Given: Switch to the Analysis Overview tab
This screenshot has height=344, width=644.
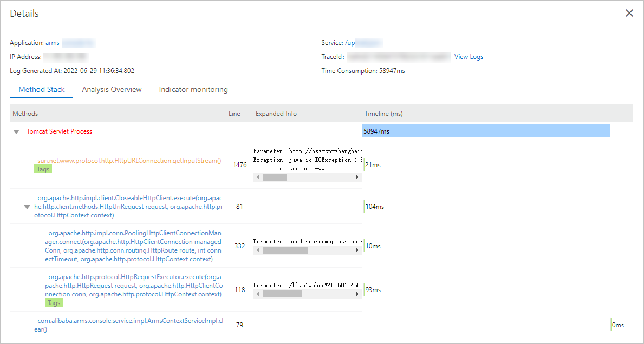Looking at the screenshot, I should tap(112, 89).
